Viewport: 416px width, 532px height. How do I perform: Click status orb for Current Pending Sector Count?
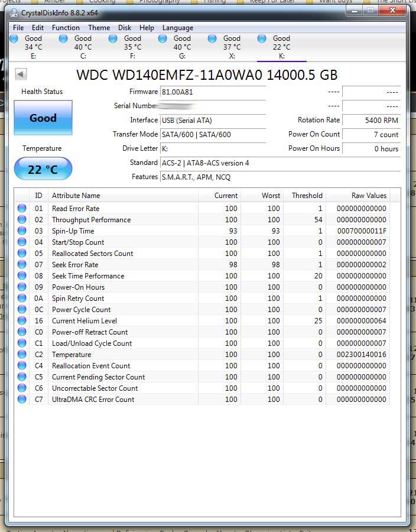(22, 377)
